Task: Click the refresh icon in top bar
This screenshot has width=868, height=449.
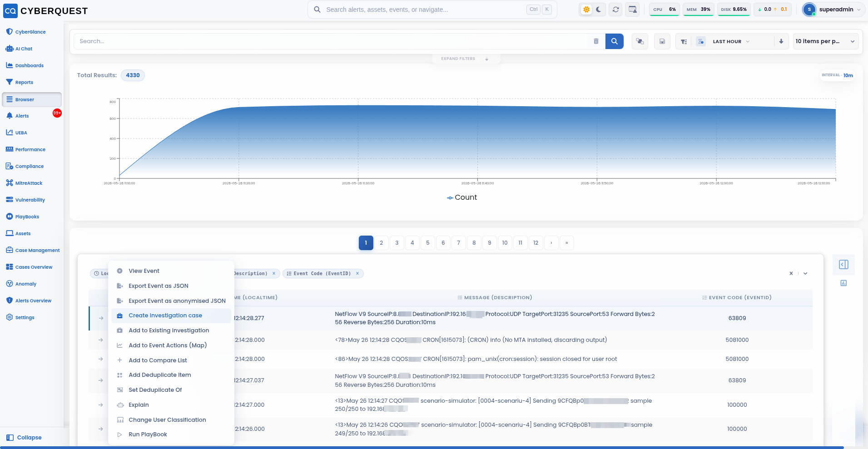Action: 615,10
